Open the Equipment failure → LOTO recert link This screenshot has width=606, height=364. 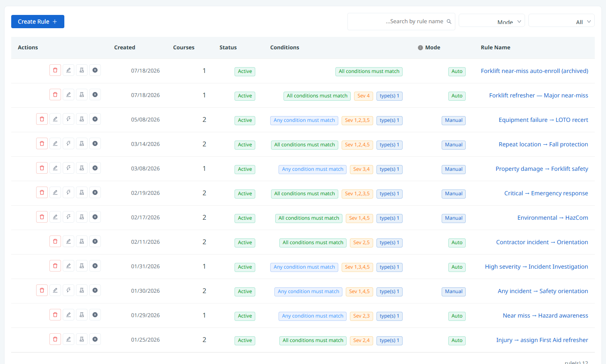click(543, 120)
